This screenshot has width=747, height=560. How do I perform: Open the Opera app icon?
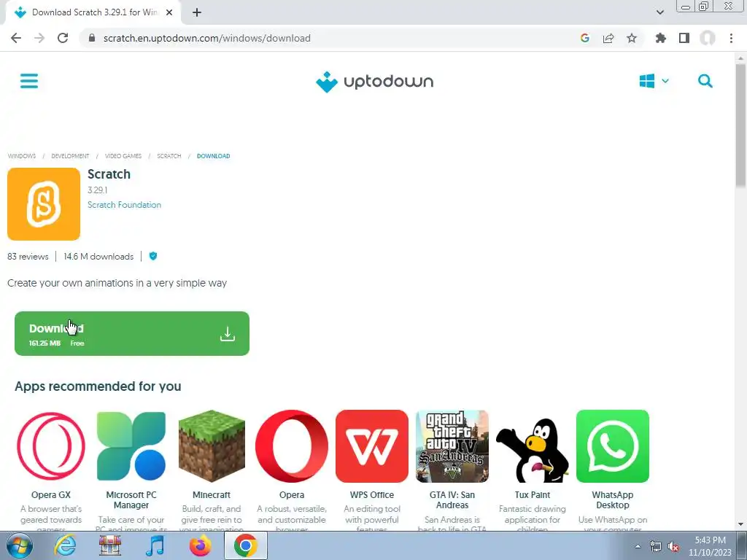pos(292,446)
